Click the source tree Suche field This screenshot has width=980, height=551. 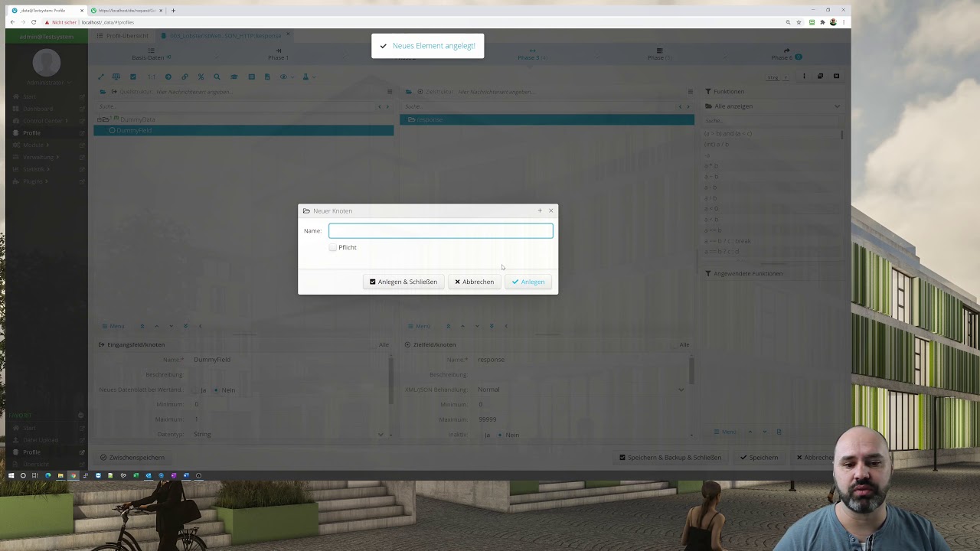point(236,106)
